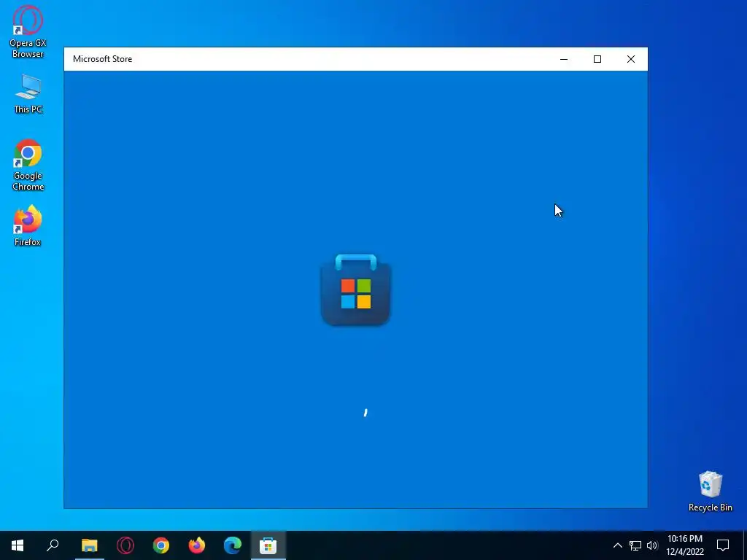Open File Explorer from the taskbar
The height and width of the screenshot is (560, 747).
(89, 545)
